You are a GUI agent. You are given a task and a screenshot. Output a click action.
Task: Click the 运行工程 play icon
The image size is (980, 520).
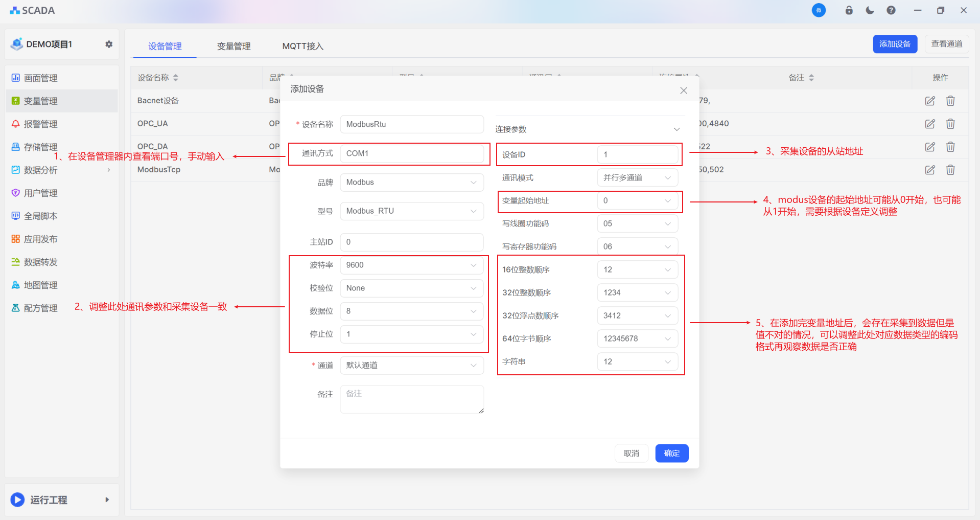point(17,500)
